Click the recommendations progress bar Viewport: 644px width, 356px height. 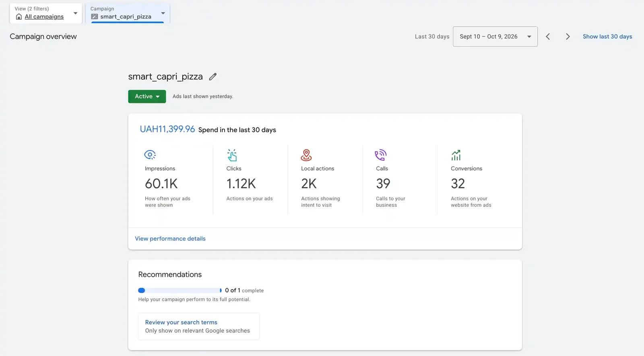(x=180, y=290)
